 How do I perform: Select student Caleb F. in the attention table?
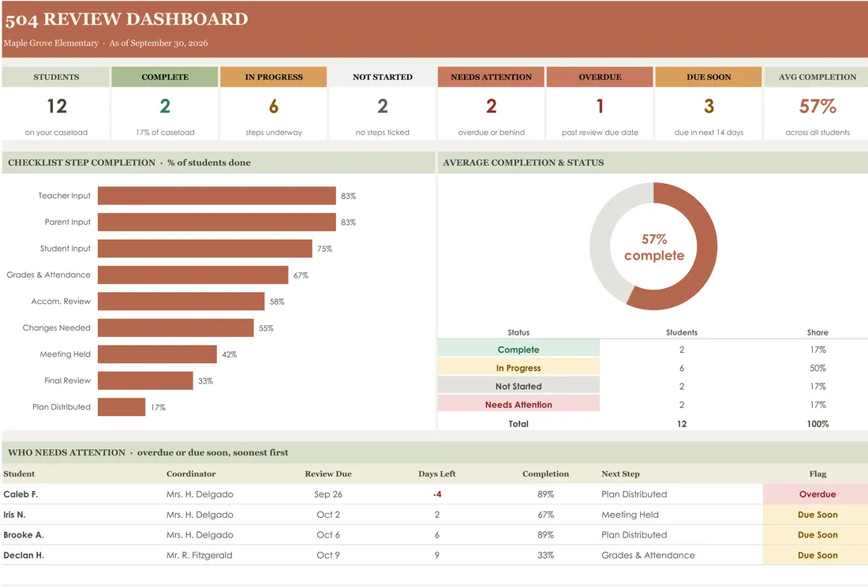[21, 494]
